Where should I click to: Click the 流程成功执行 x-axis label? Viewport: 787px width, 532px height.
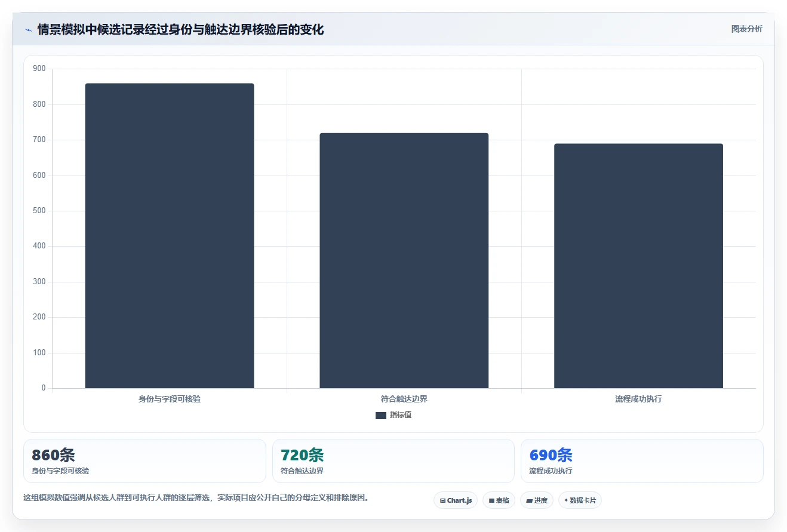(x=638, y=399)
